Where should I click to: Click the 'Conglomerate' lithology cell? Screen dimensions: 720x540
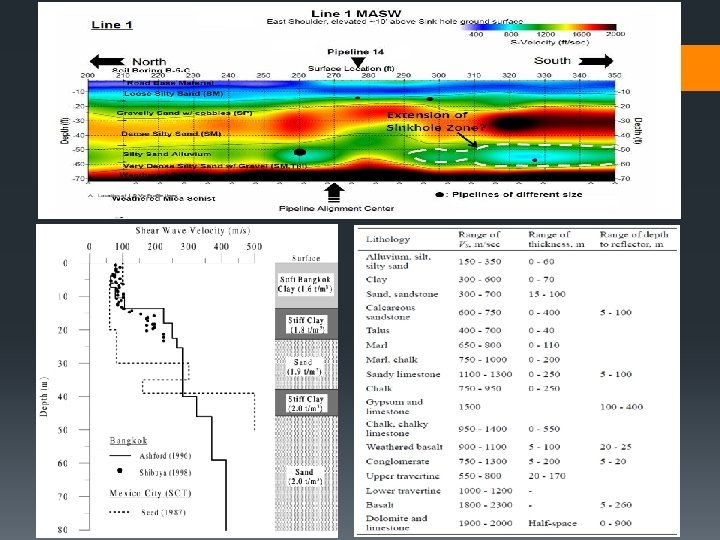click(x=397, y=461)
